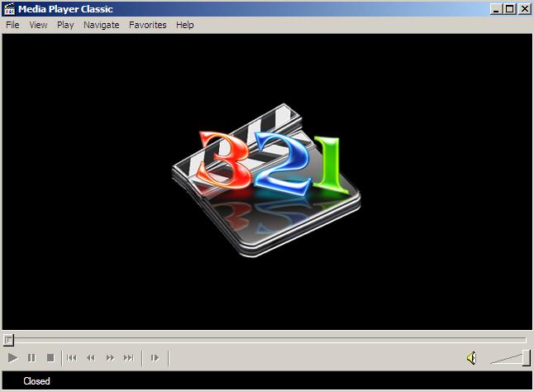Click the frame step button
The image size is (534, 392).
154,358
